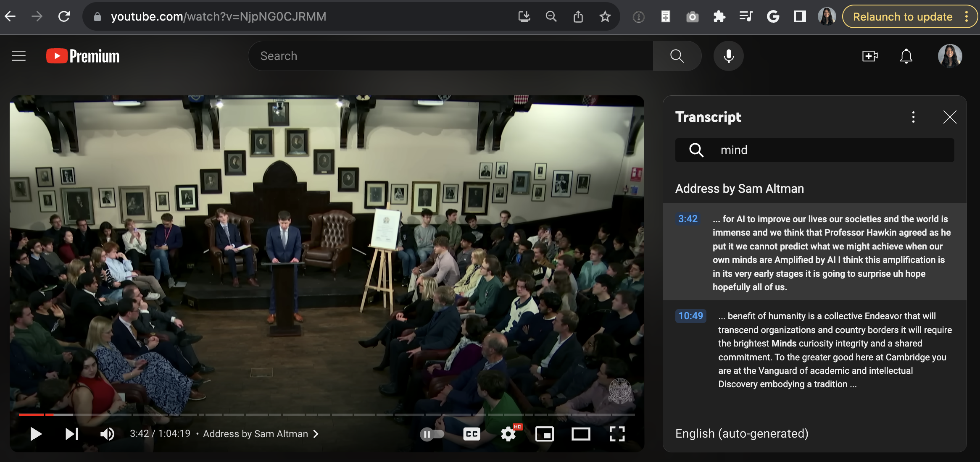980x462 pixels.
Task: Click the transcript search input field
Action: click(815, 149)
